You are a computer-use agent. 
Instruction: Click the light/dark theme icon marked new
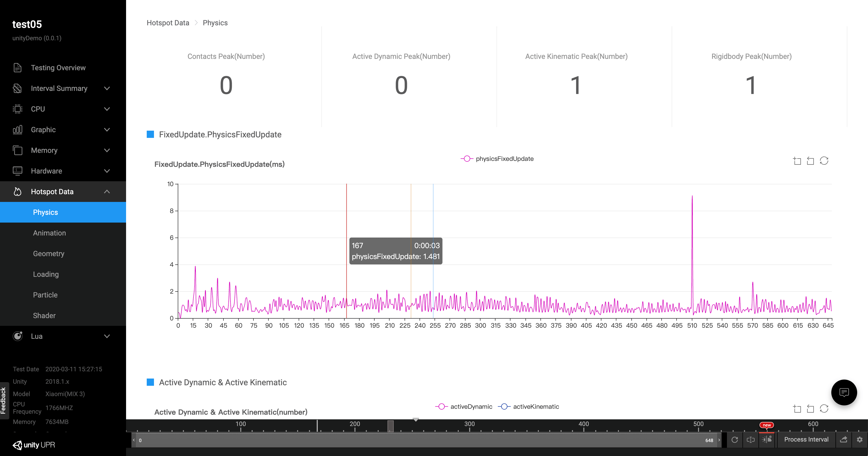[767, 439]
